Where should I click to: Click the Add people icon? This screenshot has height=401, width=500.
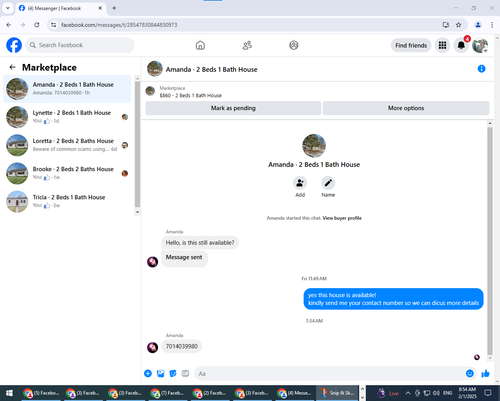300,183
